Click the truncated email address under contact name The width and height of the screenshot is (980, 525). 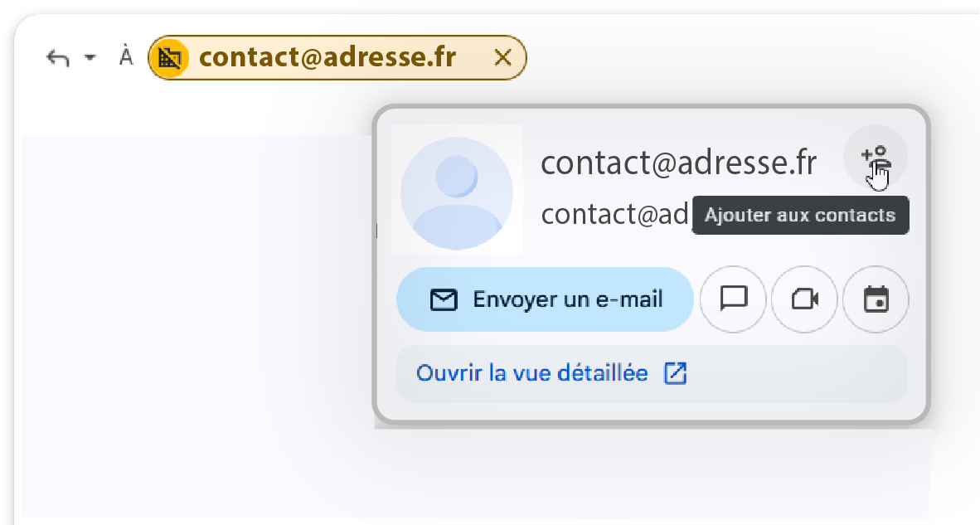coord(615,214)
